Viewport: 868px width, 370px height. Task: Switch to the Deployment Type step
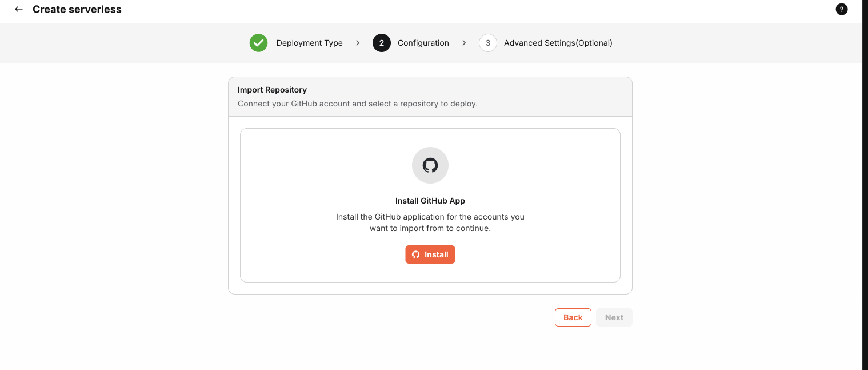310,43
